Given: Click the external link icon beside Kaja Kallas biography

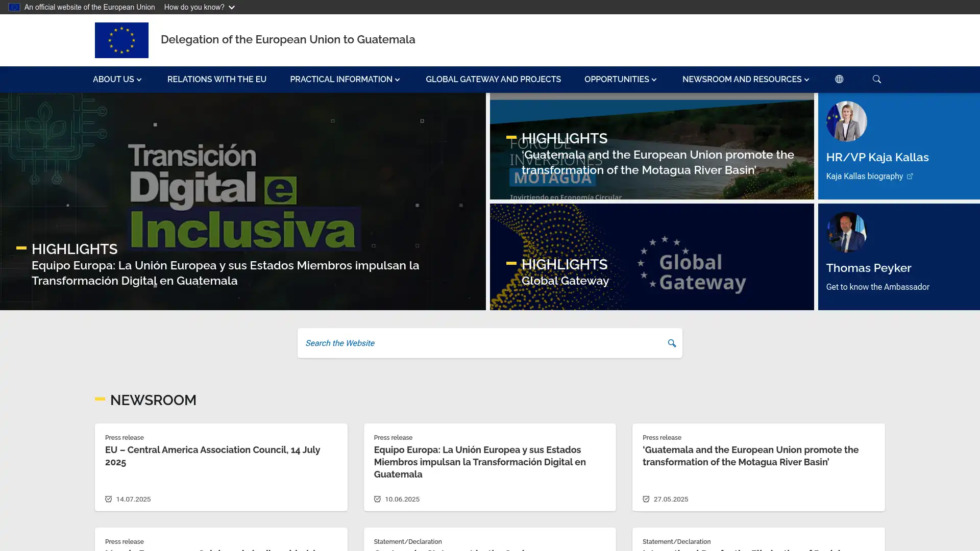Looking at the screenshot, I should [910, 177].
